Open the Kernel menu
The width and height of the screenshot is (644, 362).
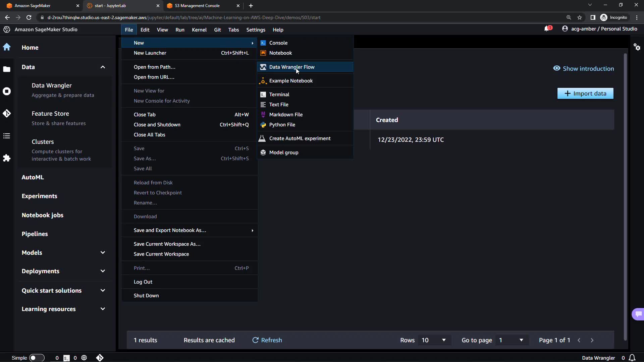(x=199, y=30)
